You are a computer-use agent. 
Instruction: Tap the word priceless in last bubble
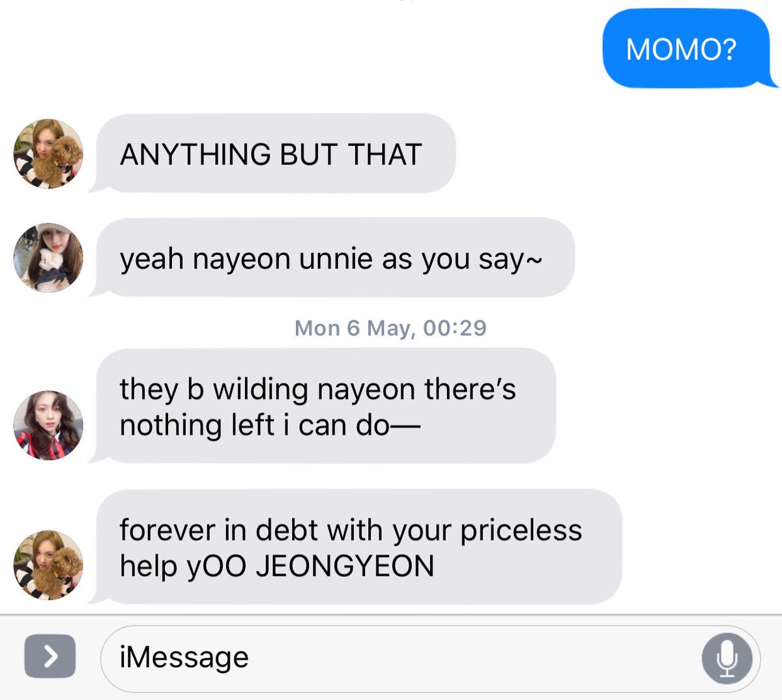point(521,531)
